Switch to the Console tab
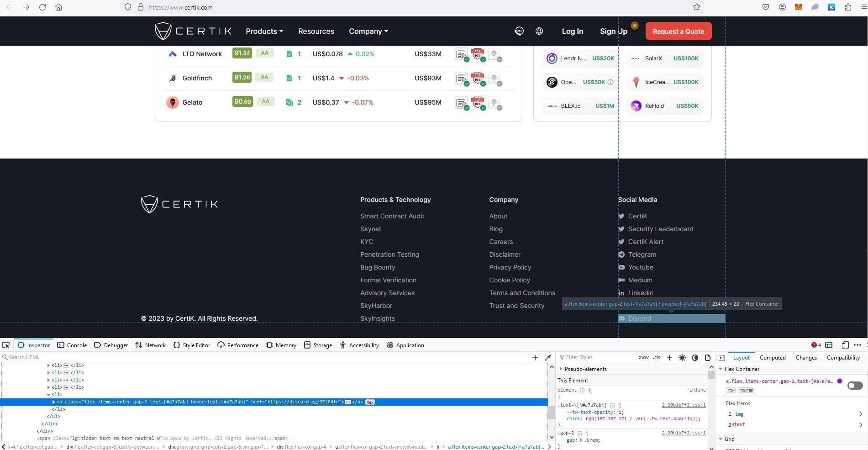This screenshot has width=868, height=450. 72,345
